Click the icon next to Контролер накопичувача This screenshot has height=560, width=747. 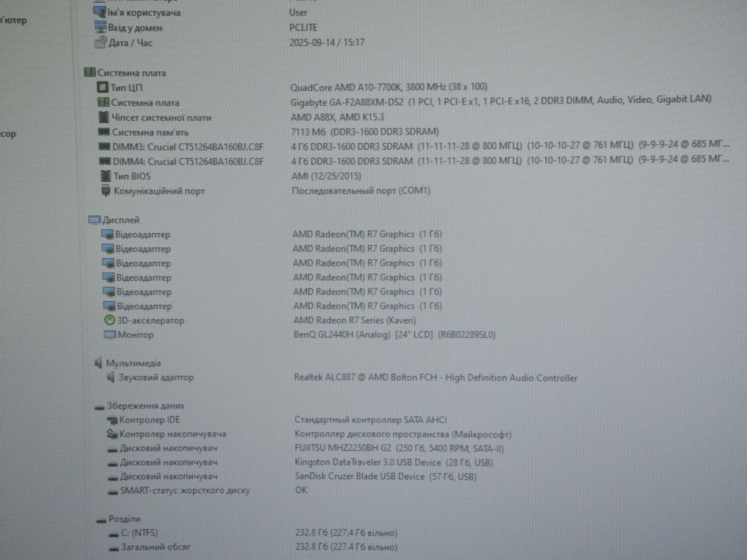pos(112,433)
